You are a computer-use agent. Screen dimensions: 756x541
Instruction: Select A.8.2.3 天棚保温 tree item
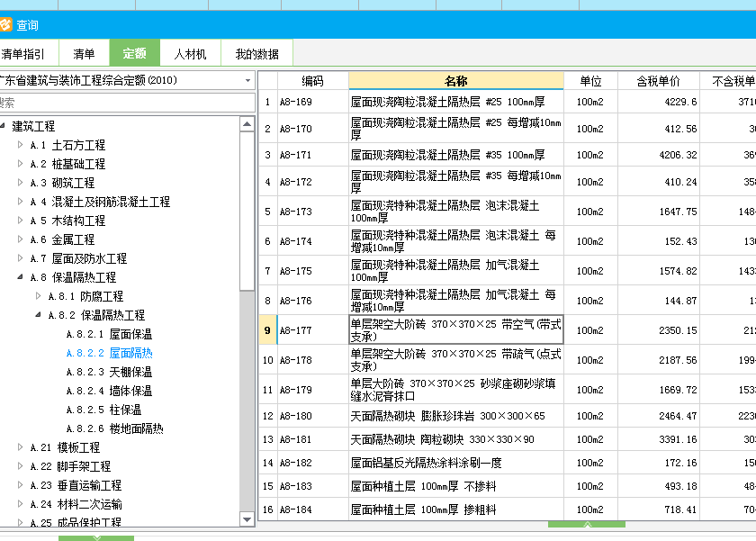[x=109, y=372]
